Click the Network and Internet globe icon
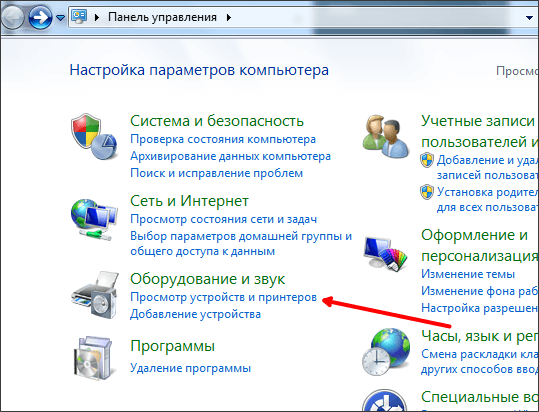This screenshot has width=539, height=412. pos(94,219)
